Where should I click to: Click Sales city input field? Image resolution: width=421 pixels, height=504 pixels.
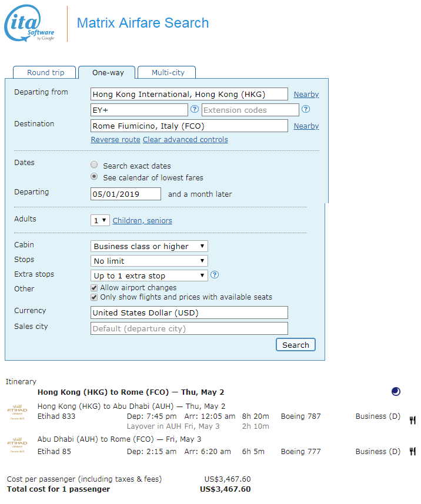[189, 328]
